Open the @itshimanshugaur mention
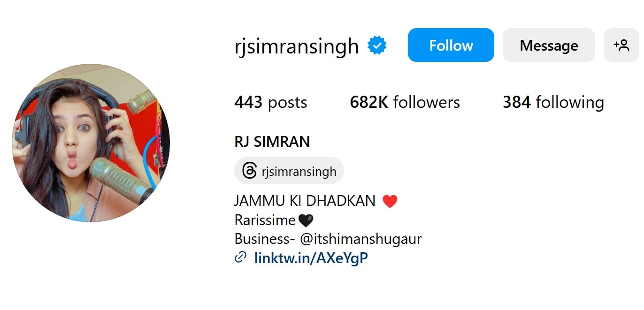 [x=361, y=239]
